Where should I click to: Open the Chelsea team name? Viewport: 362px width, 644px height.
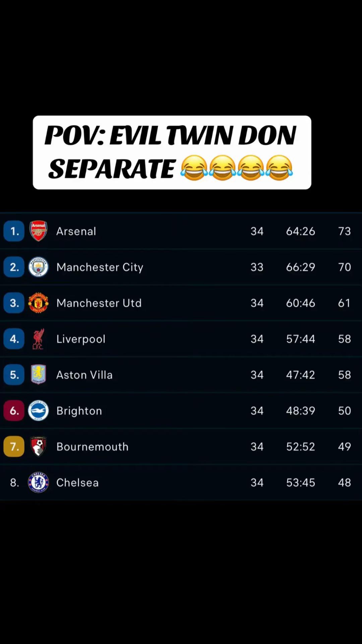77,483
